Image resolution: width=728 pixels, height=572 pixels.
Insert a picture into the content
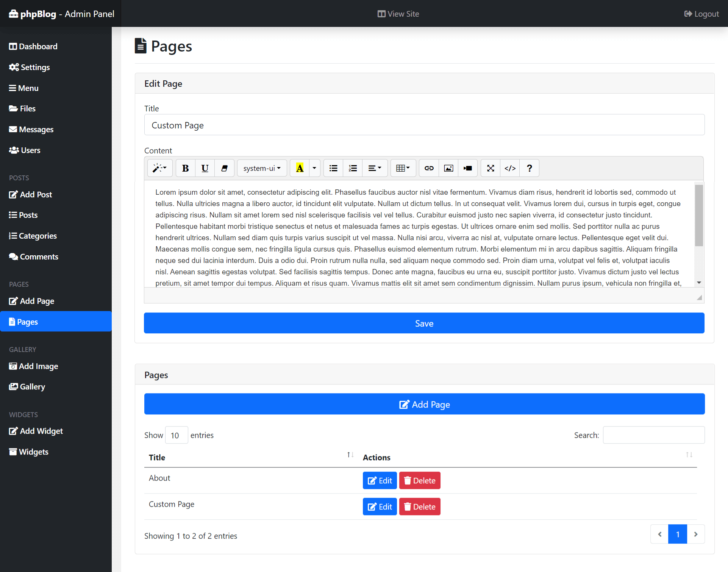tap(448, 168)
